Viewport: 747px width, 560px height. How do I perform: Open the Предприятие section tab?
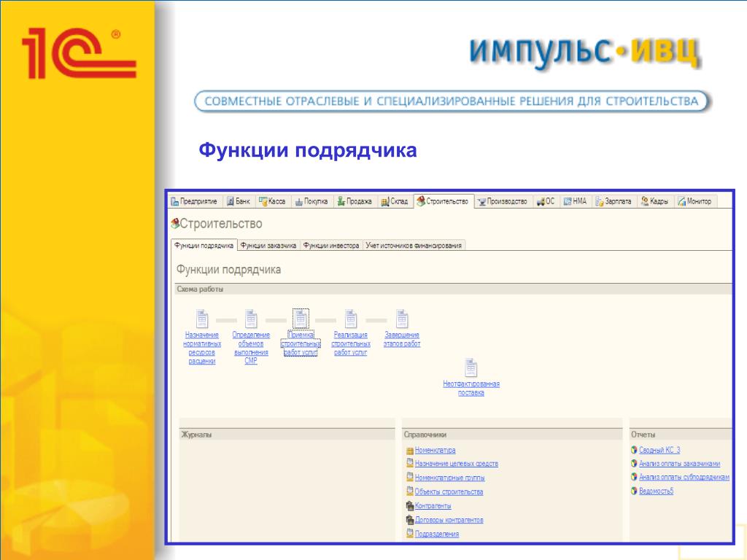pos(194,201)
